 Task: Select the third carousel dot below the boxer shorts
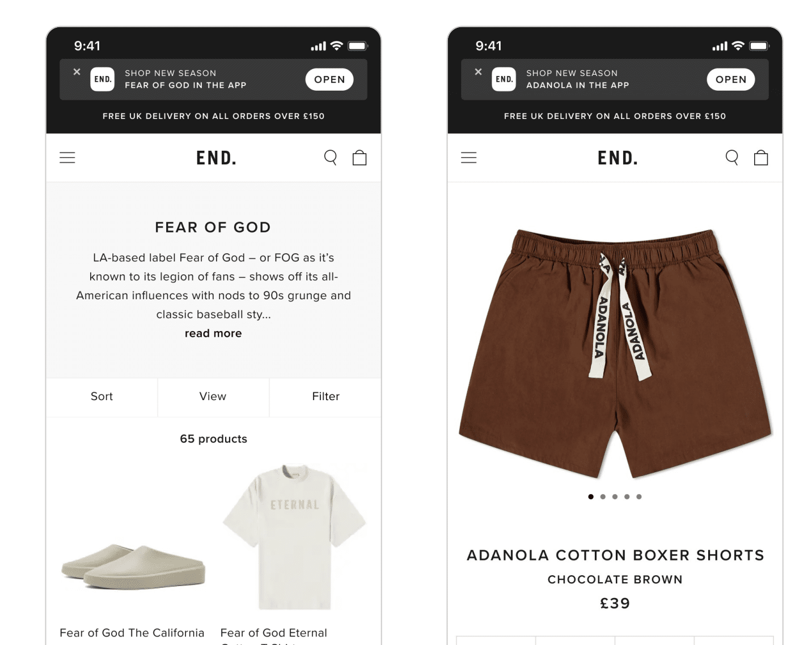[x=615, y=496]
